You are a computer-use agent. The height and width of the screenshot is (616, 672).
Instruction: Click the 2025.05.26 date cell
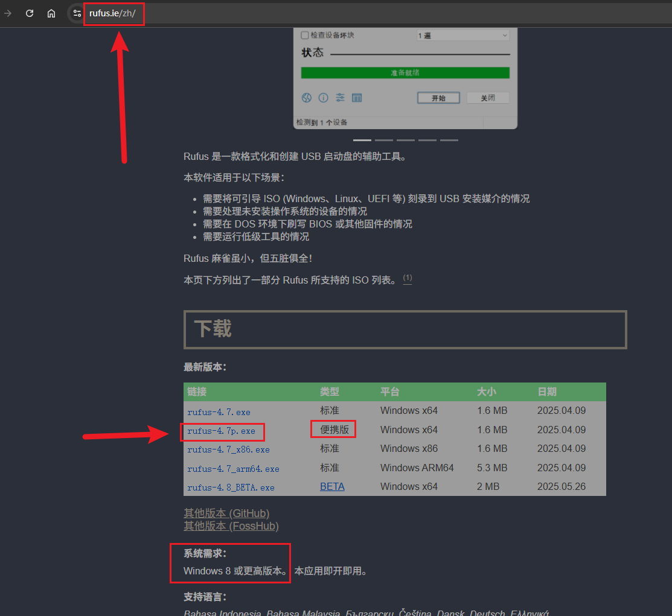pyautogui.click(x=562, y=487)
